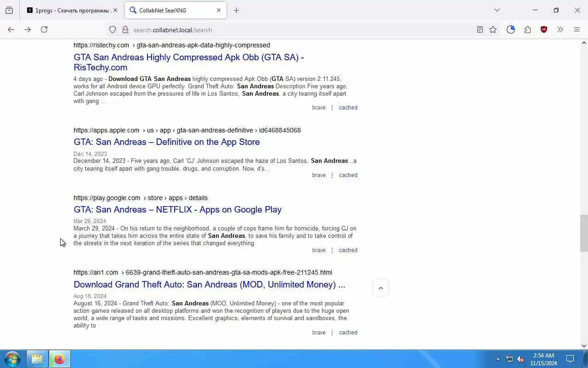Open Firefox application menu

tap(577, 29)
